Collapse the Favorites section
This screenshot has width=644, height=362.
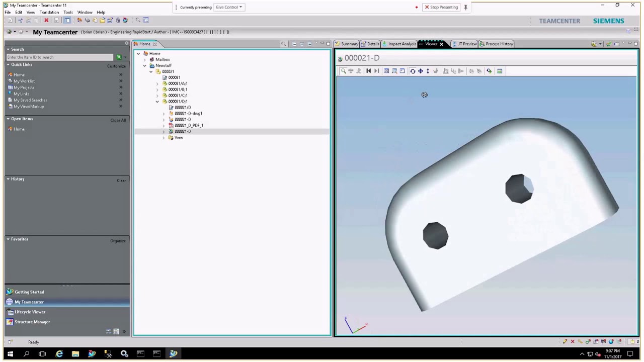(8, 239)
